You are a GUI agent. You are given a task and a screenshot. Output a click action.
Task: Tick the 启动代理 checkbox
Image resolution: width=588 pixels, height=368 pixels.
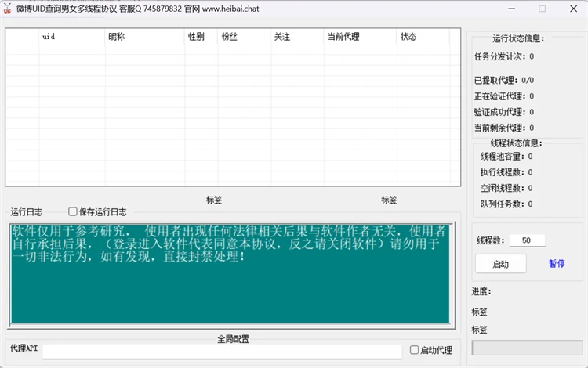click(414, 350)
